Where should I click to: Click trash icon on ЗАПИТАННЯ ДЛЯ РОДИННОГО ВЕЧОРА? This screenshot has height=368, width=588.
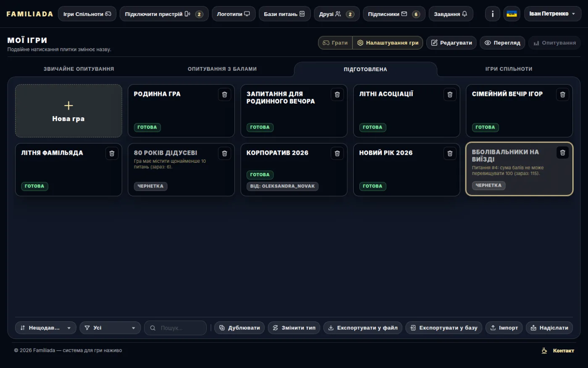pos(337,95)
